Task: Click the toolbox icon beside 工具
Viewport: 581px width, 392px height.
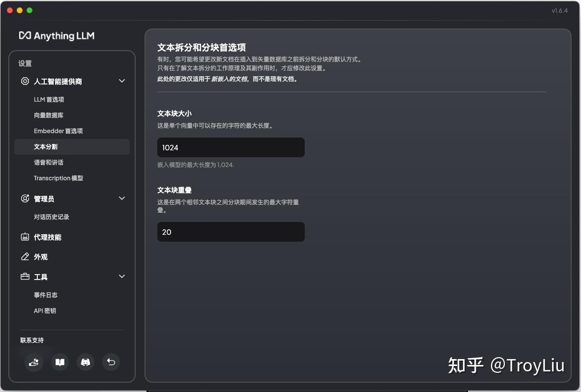Action: [25, 277]
